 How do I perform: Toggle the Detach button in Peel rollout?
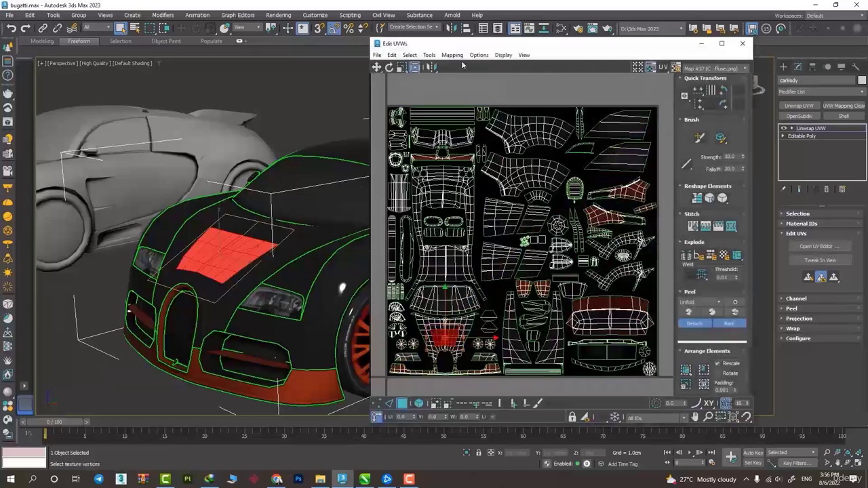click(694, 323)
